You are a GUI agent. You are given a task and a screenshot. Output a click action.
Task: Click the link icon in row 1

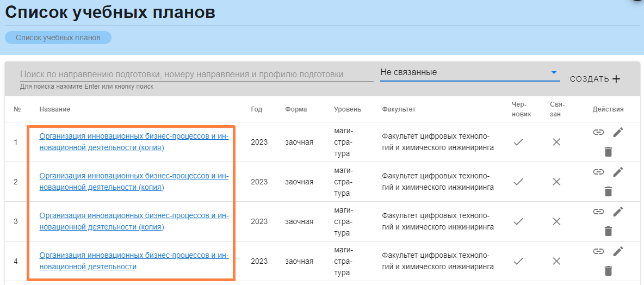(598, 132)
